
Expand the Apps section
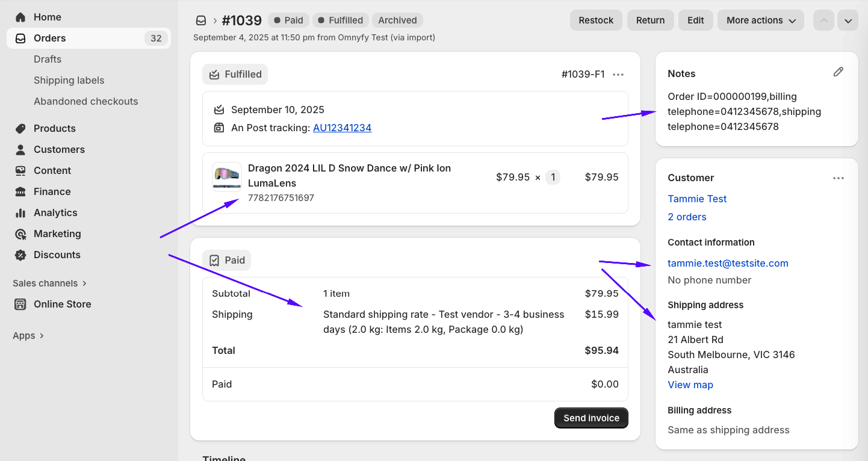(x=28, y=335)
